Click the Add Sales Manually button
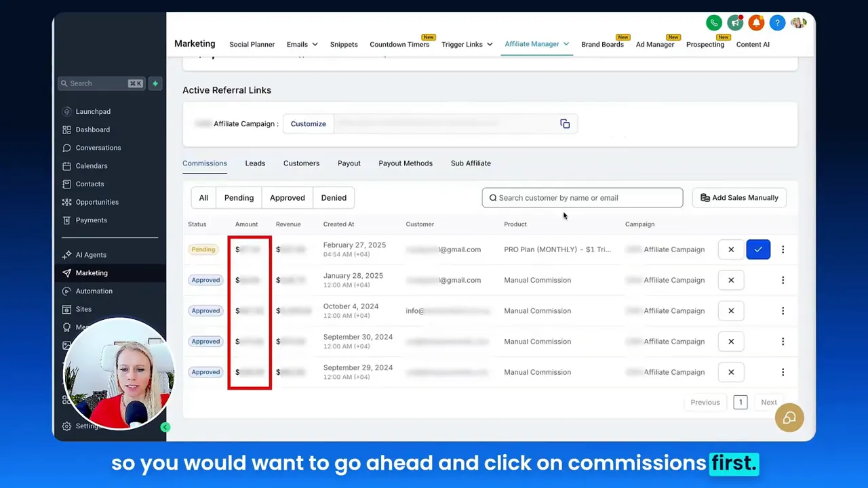Viewport: 868px width, 488px height. (x=739, y=197)
